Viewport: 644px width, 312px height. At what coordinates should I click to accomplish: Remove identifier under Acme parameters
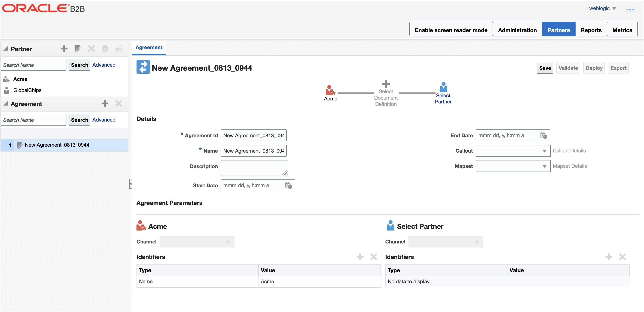point(374,257)
